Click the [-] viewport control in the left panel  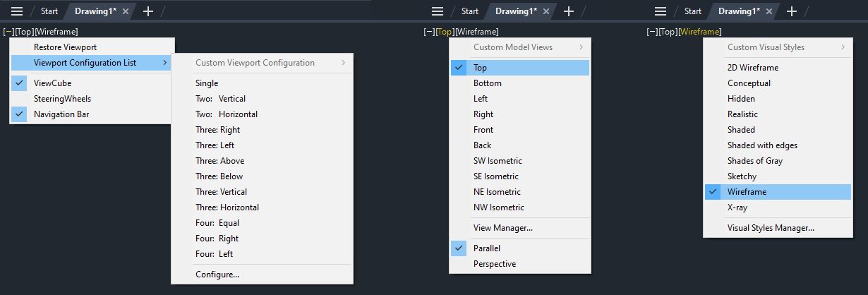[8, 32]
